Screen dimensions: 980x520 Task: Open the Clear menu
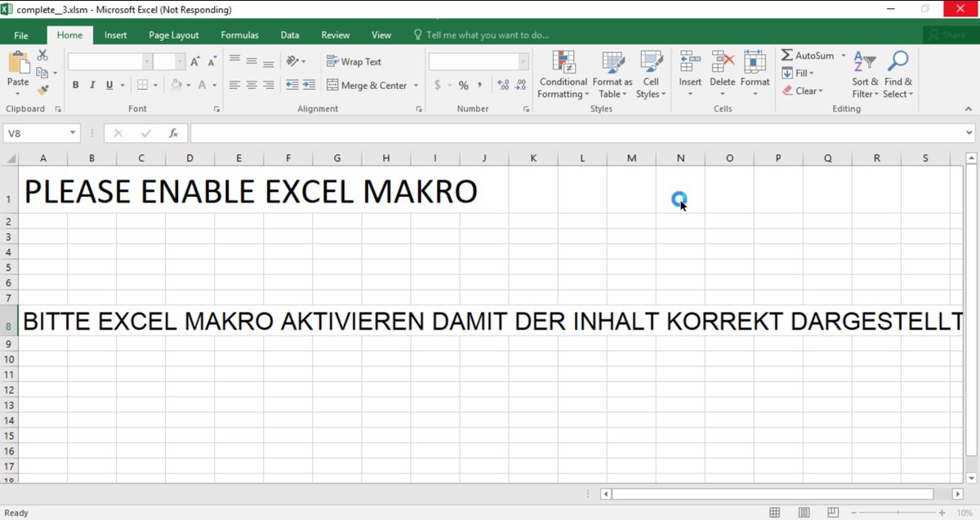803,91
